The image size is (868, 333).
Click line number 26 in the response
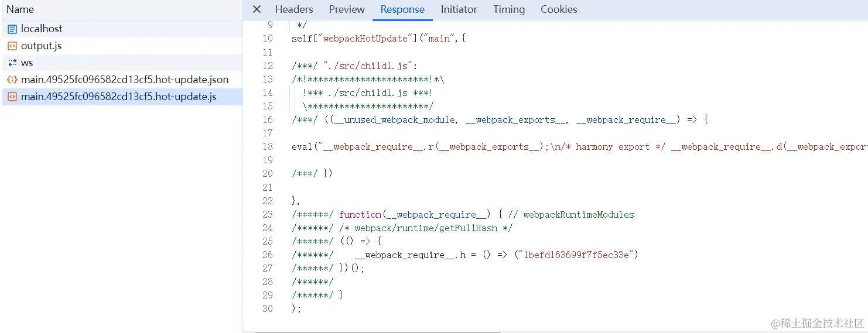[x=268, y=255]
